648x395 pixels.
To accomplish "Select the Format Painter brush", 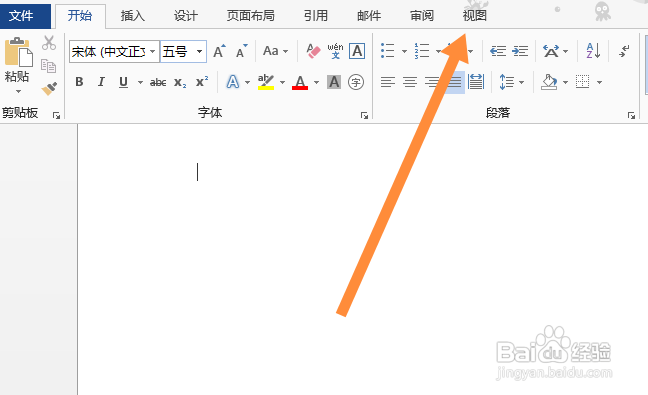I will (x=49, y=88).
